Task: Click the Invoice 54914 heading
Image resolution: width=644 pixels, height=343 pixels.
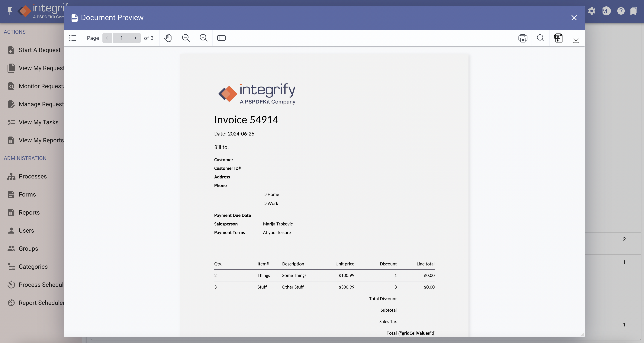Action: click(x=246, y=120)
